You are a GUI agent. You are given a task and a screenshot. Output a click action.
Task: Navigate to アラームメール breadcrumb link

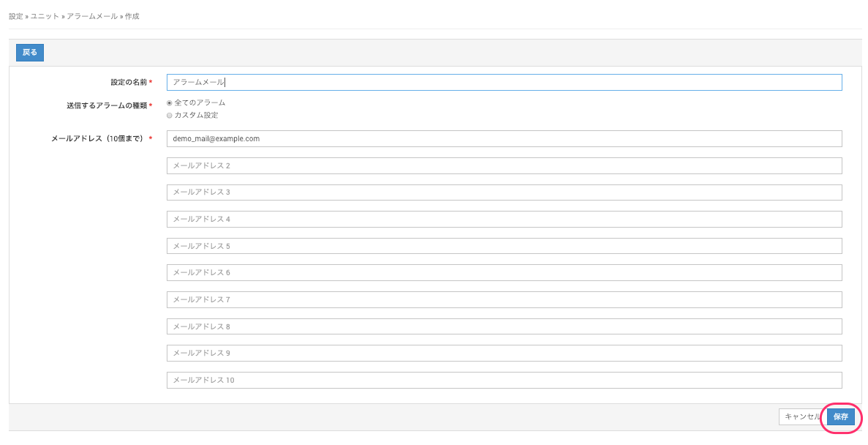(91, 16)
